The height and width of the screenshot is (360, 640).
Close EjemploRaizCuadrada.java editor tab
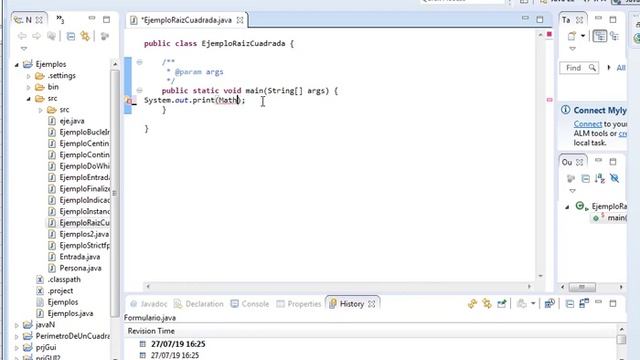[240, 20]
